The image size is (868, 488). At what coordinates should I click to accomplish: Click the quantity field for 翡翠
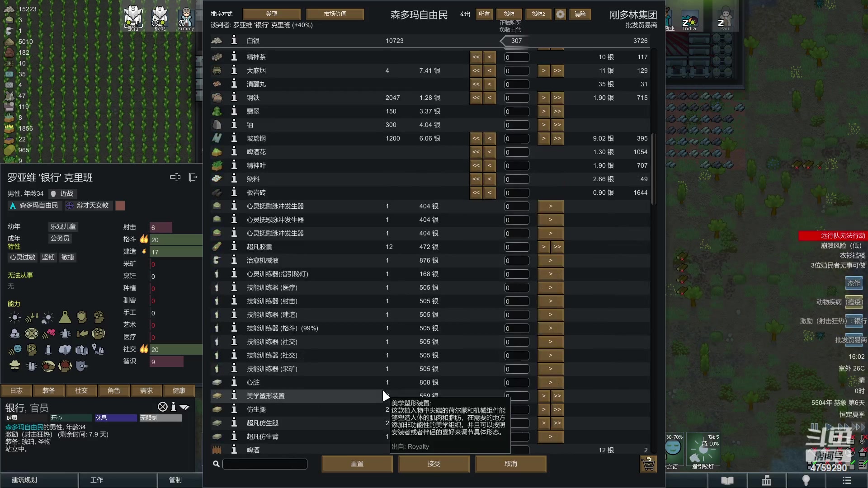(x=517, y=111)
